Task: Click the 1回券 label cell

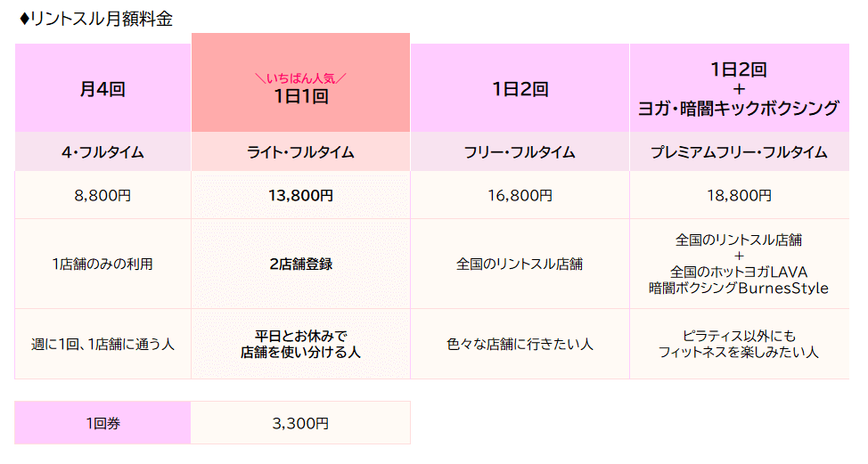Action: pos(102,423)
